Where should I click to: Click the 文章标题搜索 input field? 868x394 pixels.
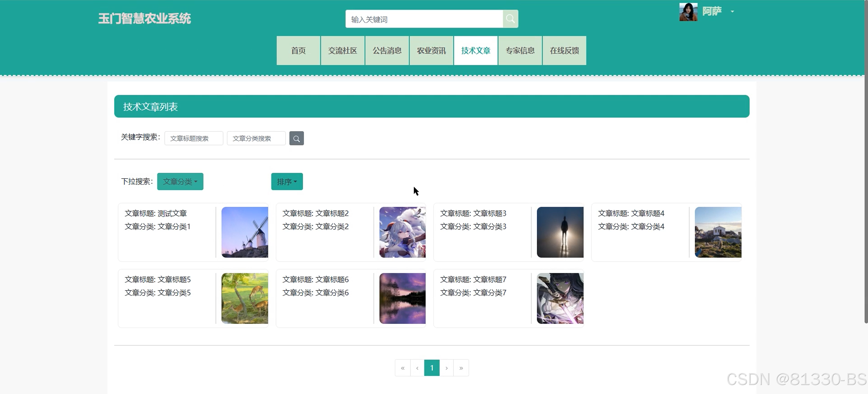pos(193,138)
